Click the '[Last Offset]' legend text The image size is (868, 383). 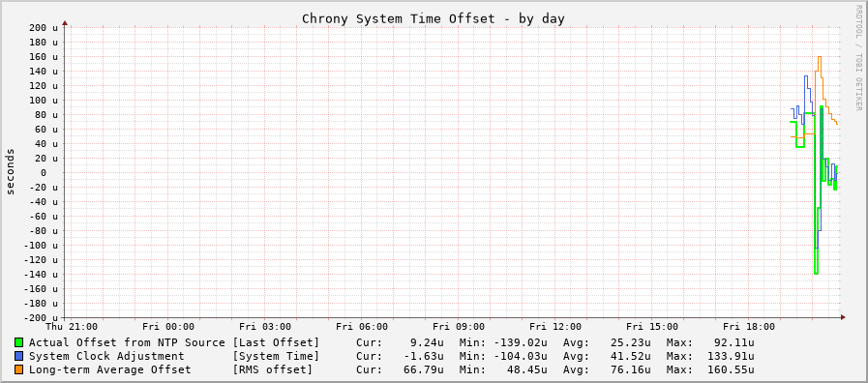[x=276, y=342]
